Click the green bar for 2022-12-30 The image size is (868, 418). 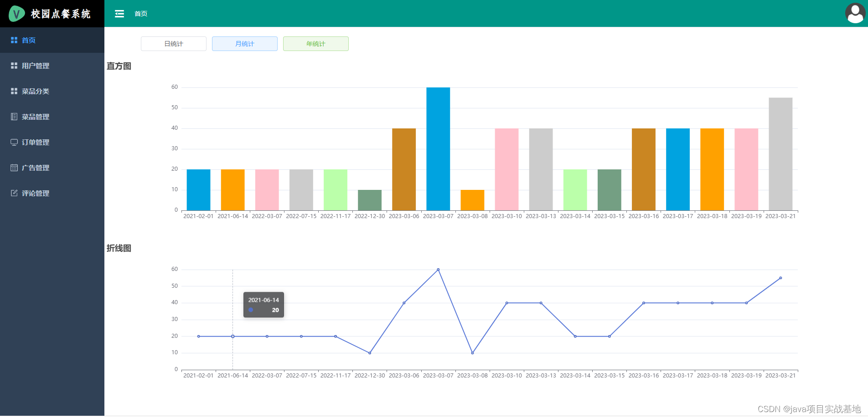point(370,200)
